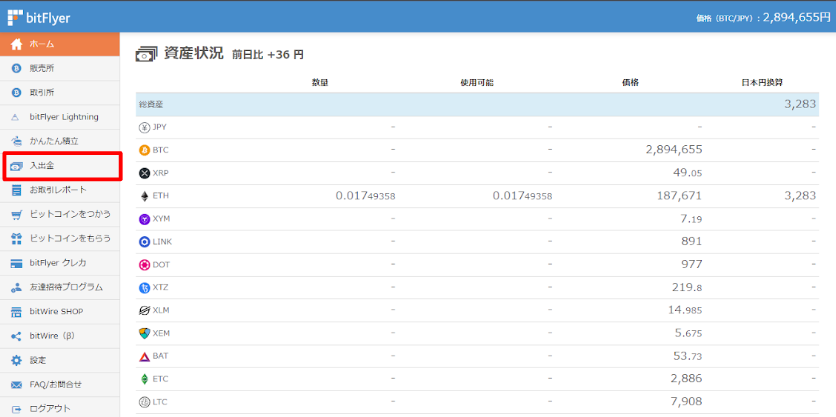Click the green ETC icon
The width and height of the screenshot is (836, 417).
point(144,379)
